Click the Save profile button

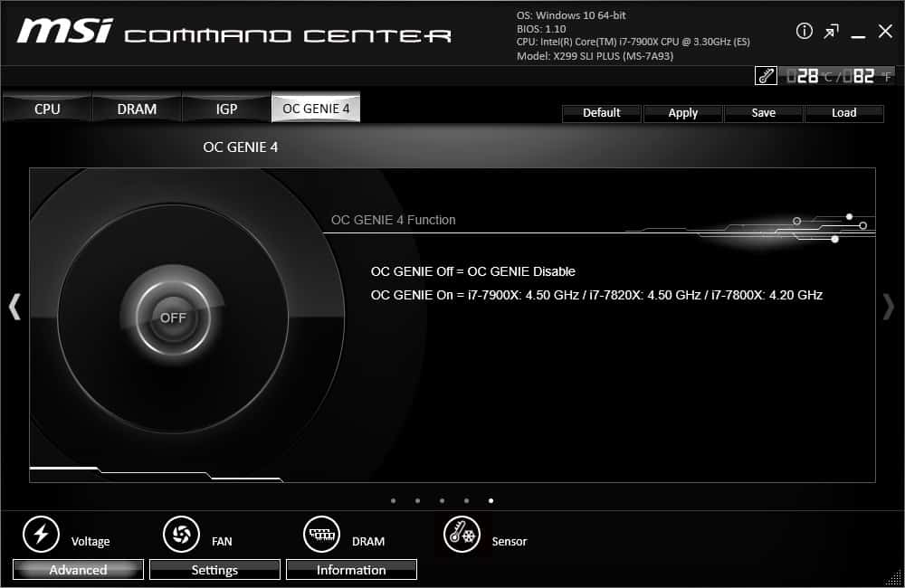[x=763, y=113]
